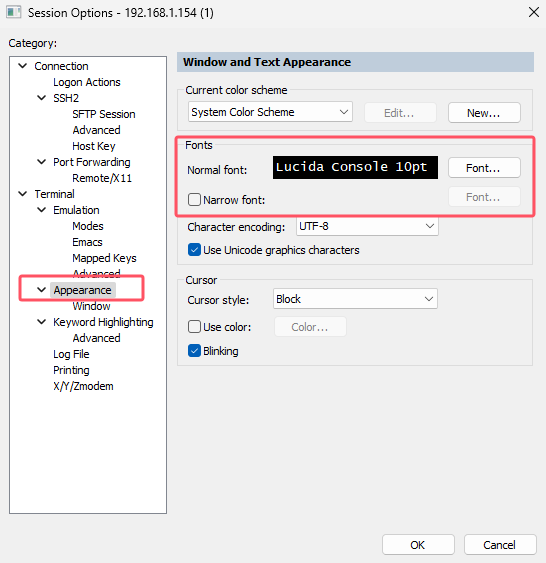Image resolution: width=546 pixels, height=563 pixels.
Task: Collapse the Connection tree node
Action: [23, 66]
